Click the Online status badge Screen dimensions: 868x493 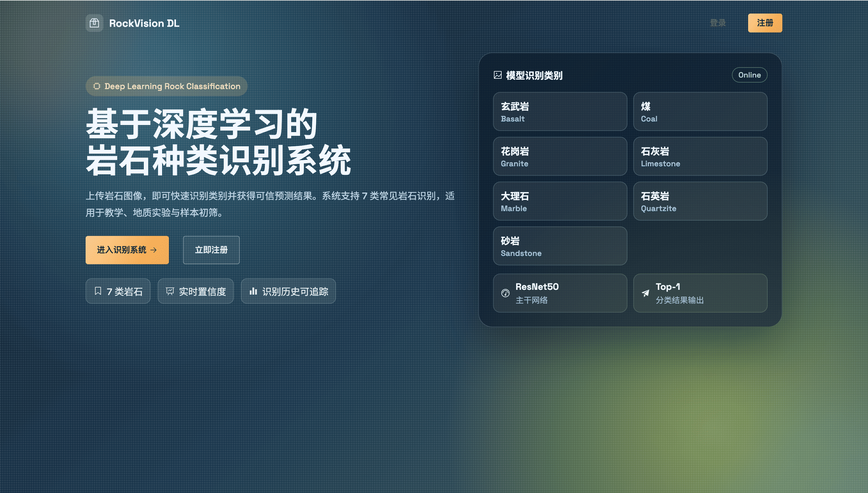click(749, 75)
